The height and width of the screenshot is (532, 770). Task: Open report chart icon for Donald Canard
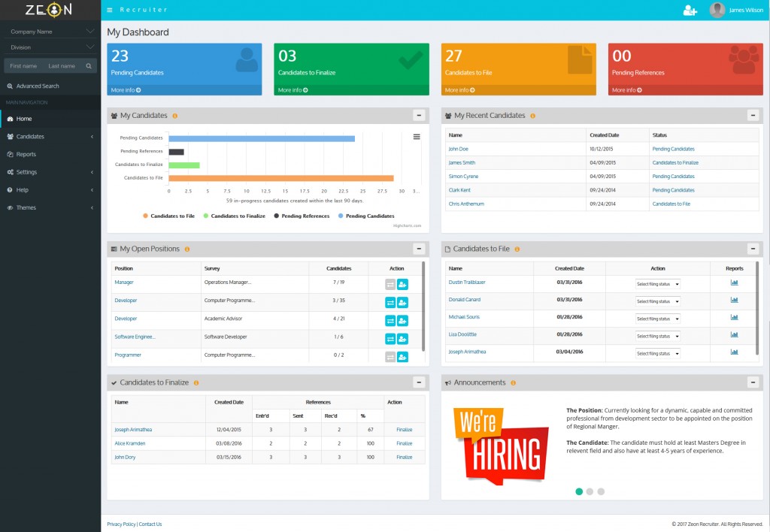point(734,300)
